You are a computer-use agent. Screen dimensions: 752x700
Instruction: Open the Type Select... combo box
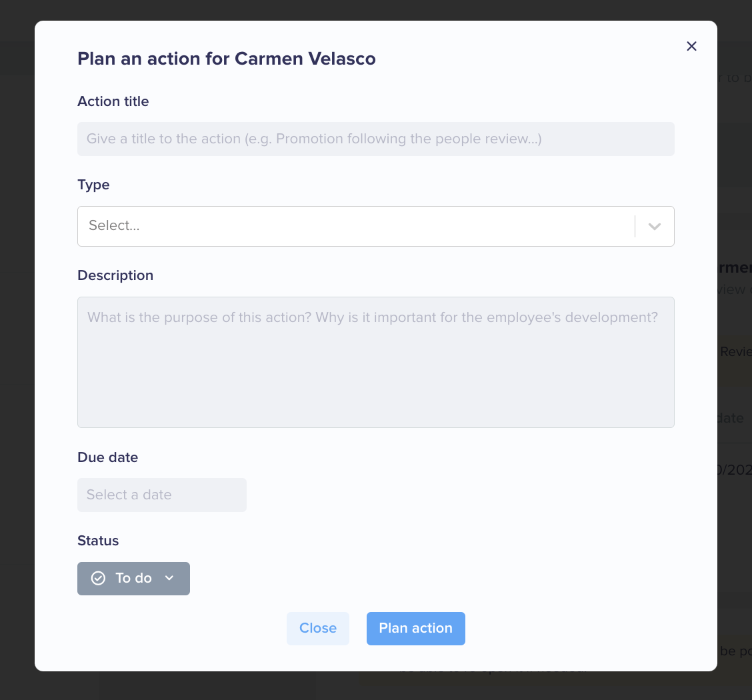pos(375,226)
